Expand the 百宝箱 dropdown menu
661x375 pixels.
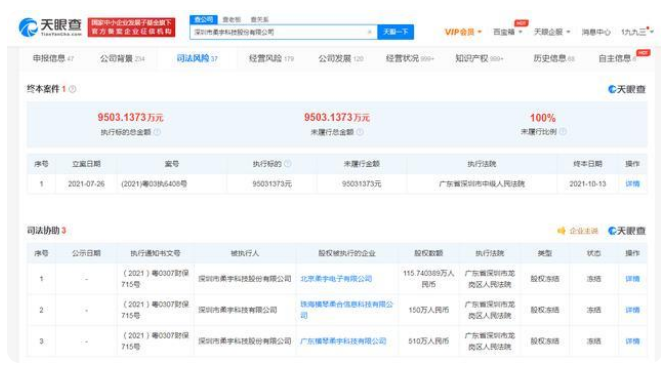(508, 32)
